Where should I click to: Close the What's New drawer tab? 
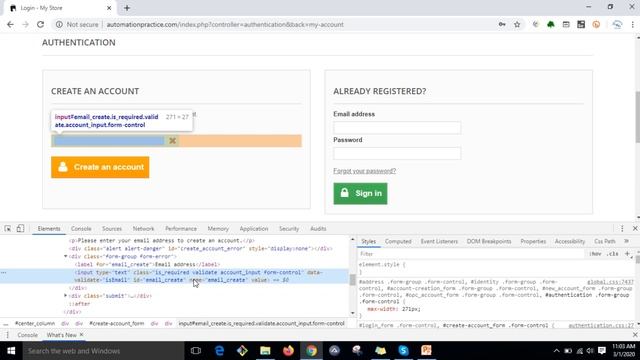tap(81, 335)
